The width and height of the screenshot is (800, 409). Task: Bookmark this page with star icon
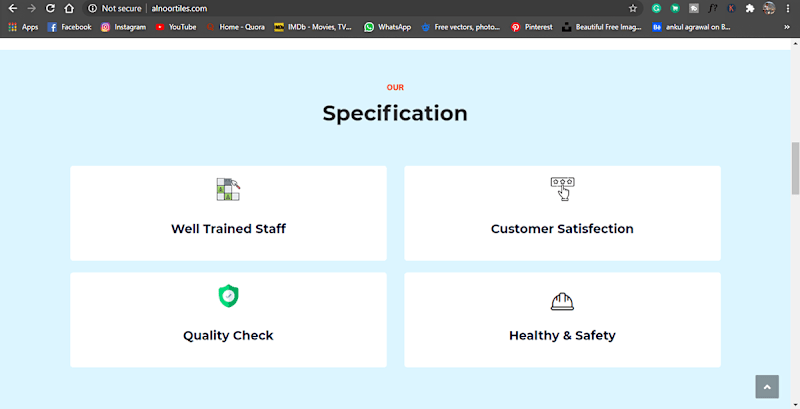633,8
